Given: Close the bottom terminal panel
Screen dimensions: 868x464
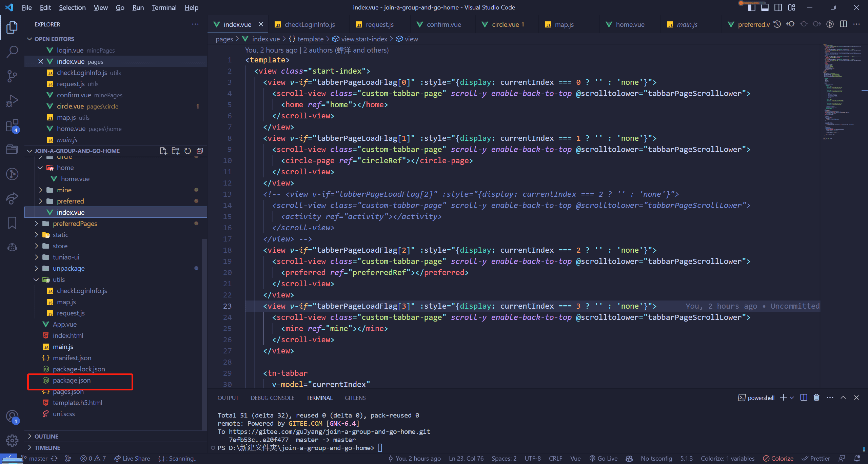Looking at the screenshot, I should tap(856, 398).
